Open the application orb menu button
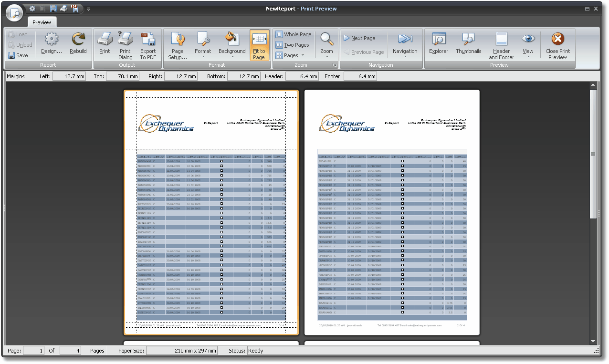 click(15, 13)
